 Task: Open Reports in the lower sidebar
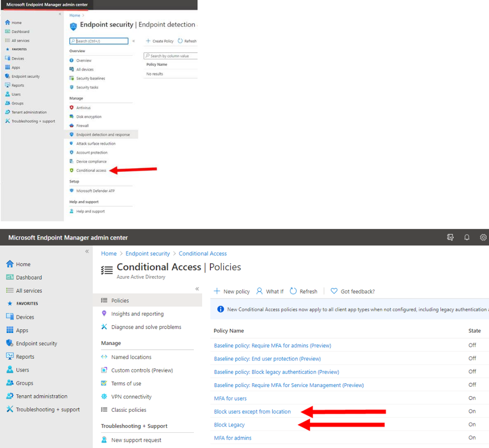point(20,357)
